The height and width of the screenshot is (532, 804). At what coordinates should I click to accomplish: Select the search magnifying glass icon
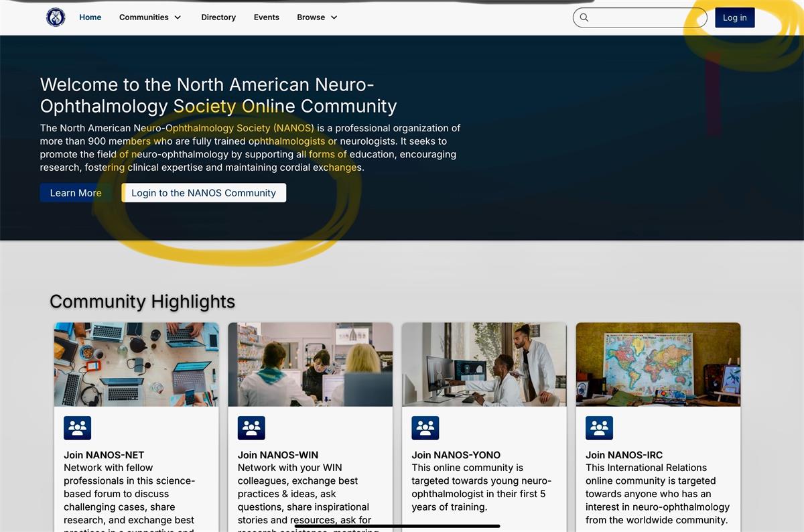pyautogui.click(x=584, y=17)
